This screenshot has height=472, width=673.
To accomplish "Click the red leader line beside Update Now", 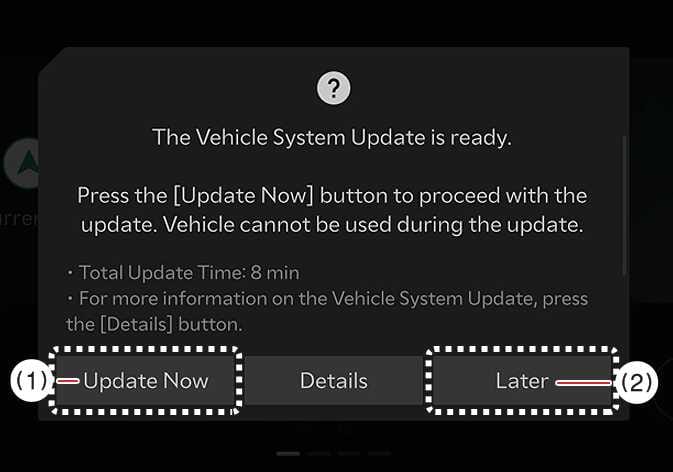I will pyautogui.click(x=68, y=381).
